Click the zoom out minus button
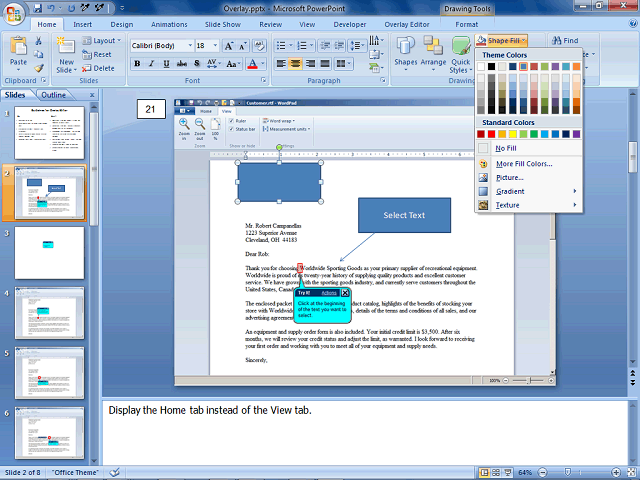Viewport: 640px width, 480px height. [x=542, y=473]
